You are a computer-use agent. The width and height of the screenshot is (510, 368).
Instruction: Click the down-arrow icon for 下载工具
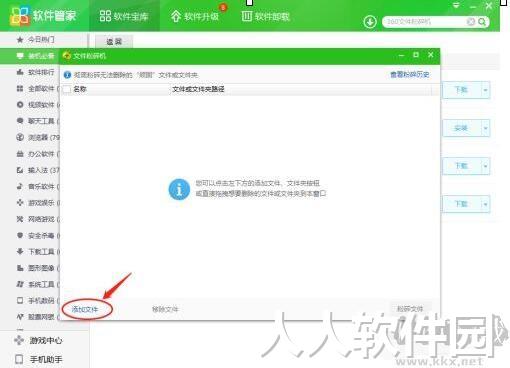point(20,251)
